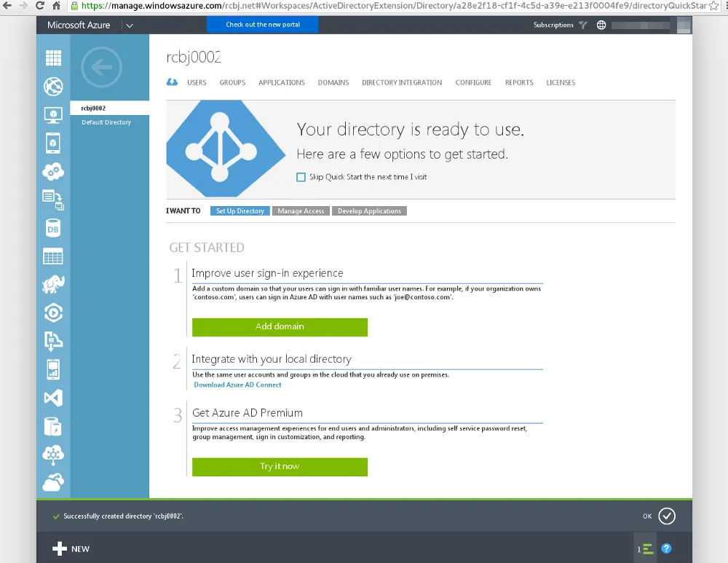Click the Add domain button
Image resolution: width=728 pixels, height=563 pixels.
coord(280,327)
